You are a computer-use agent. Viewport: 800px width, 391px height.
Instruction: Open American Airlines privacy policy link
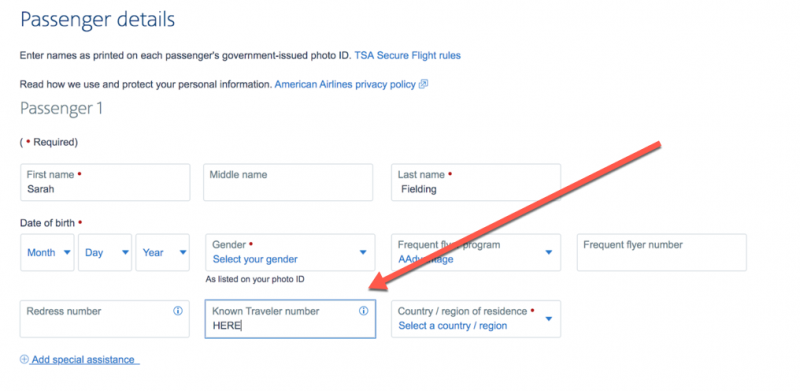[345, 85]
